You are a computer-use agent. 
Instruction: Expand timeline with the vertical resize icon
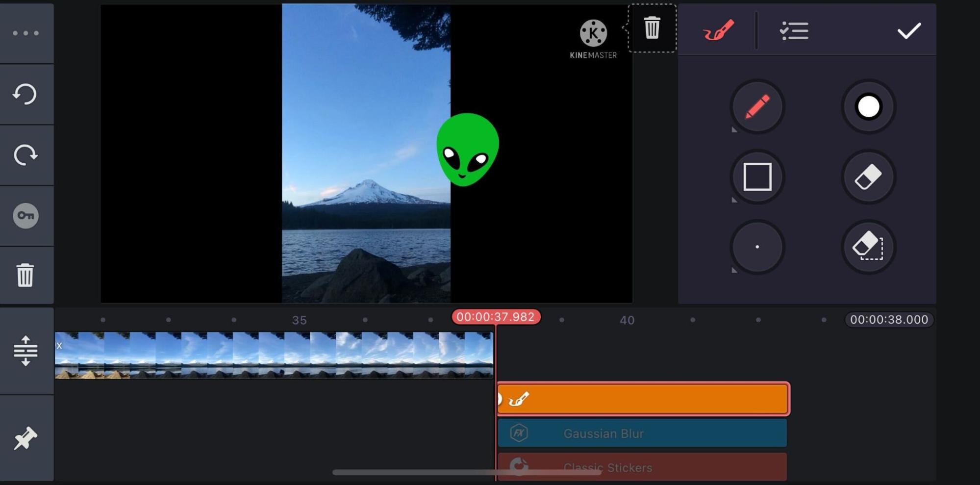[x=25, y=351]
